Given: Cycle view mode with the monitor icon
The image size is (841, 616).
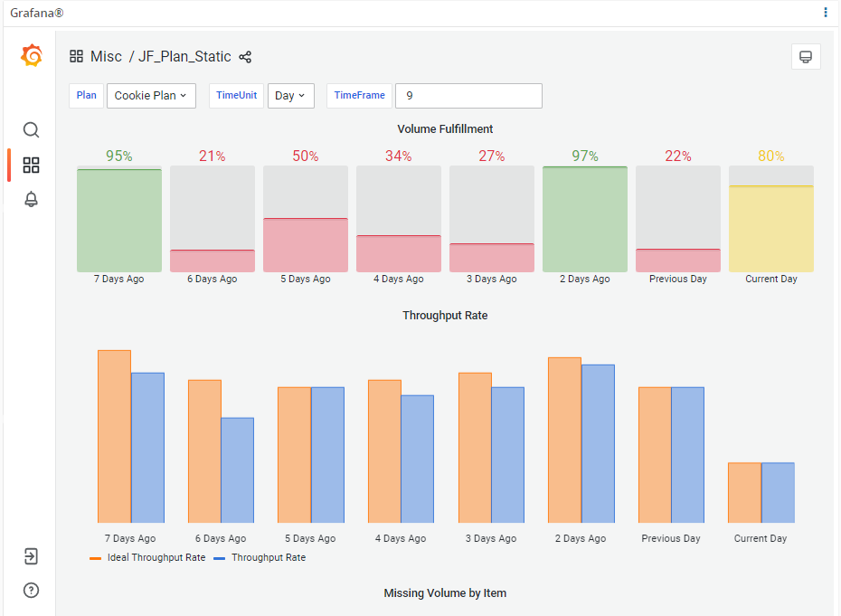Looking at the screenshot, I should point(805,57).
